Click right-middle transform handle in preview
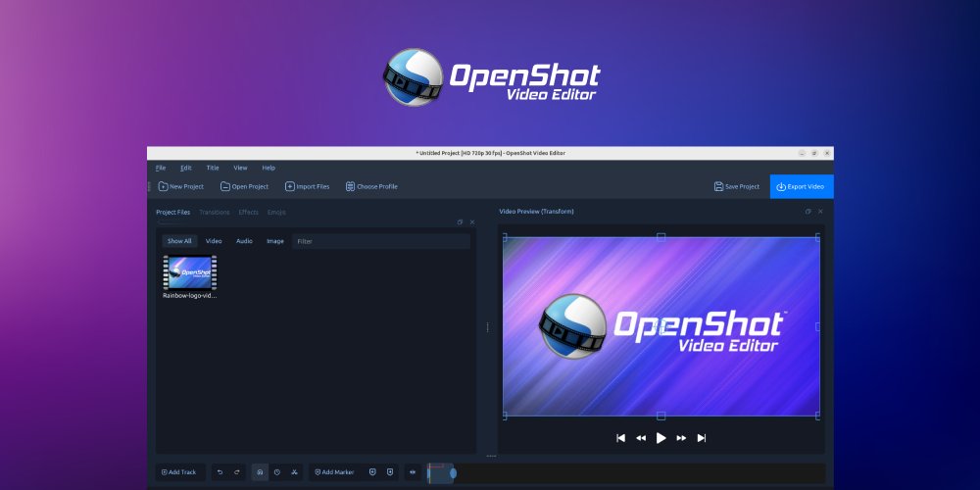 (x=818, y=326)
